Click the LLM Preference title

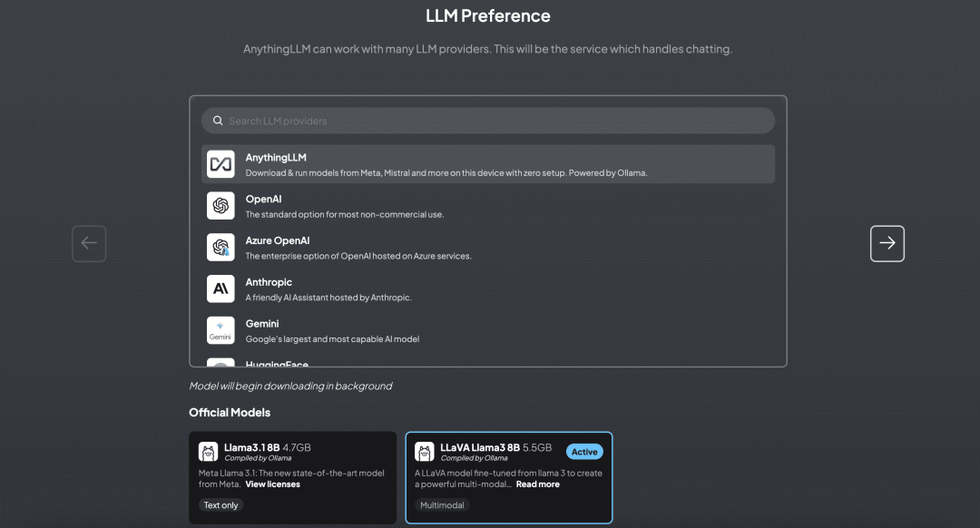pyautogui.click(x=488, y=15)
